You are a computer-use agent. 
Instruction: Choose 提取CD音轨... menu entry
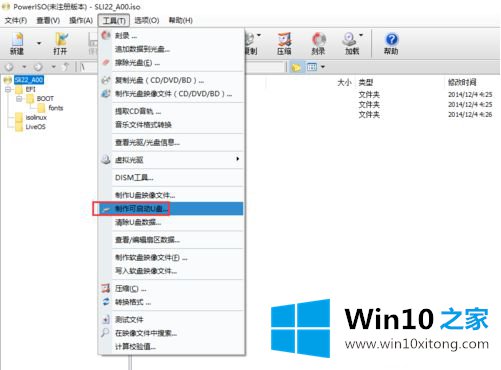pyautogui.click(x=171, y=111)
